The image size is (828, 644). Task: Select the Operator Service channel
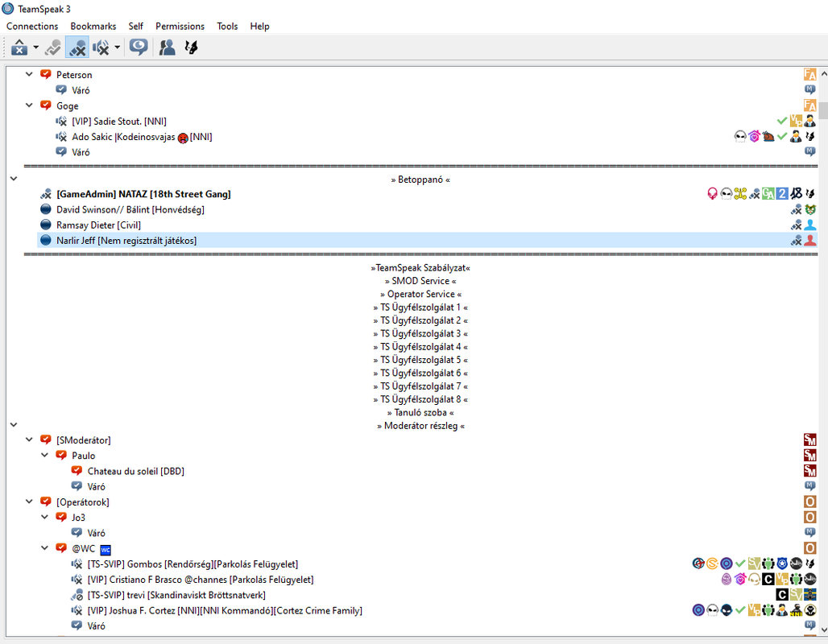[x=420, y=294]
